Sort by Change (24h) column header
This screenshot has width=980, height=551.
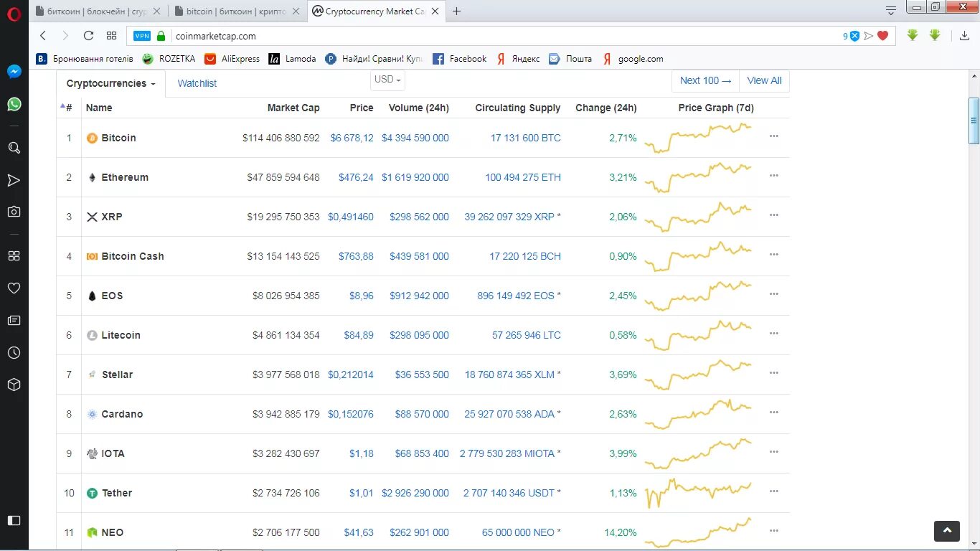(x=606, y=108)
